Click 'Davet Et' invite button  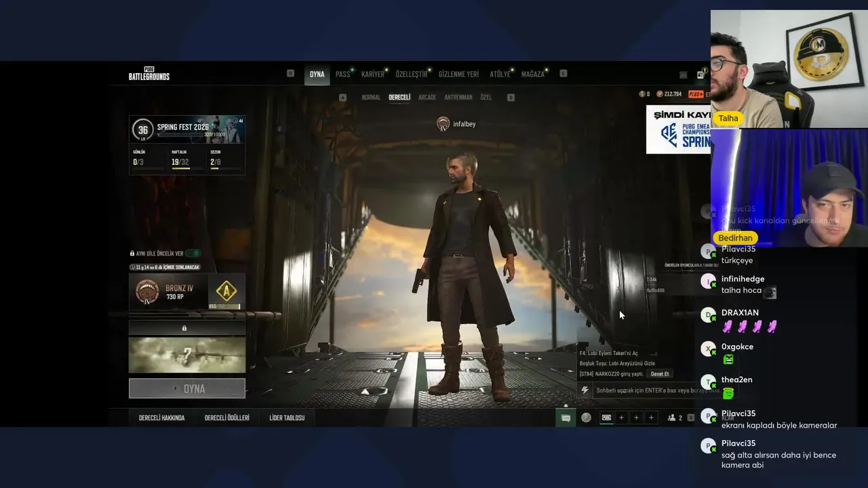pos(660,374)
